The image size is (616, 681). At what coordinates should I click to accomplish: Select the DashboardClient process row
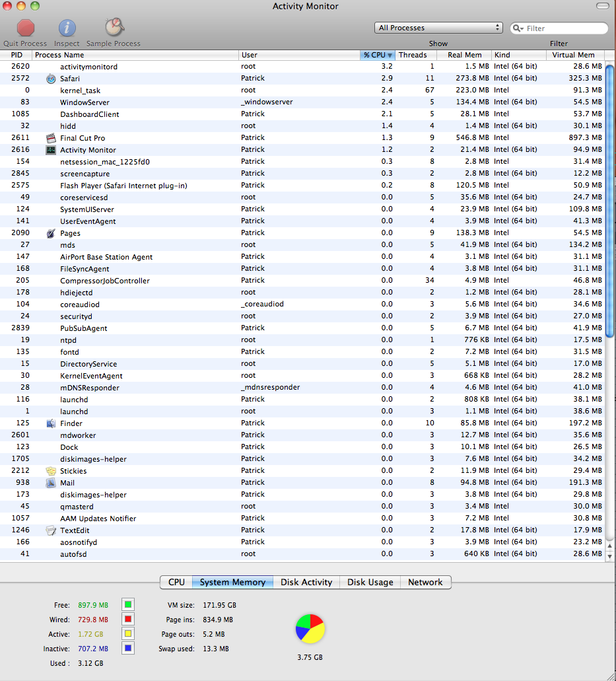302,114
